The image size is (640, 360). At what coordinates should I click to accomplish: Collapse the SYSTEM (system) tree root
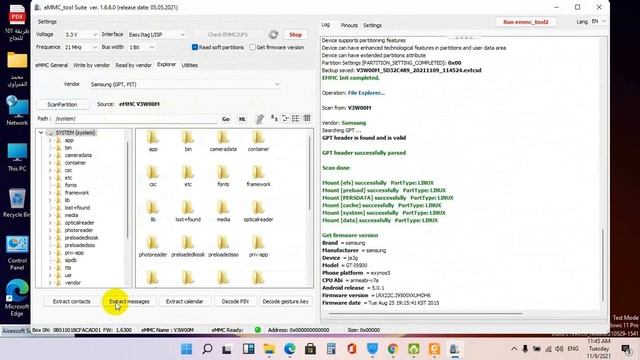(41, 133)
